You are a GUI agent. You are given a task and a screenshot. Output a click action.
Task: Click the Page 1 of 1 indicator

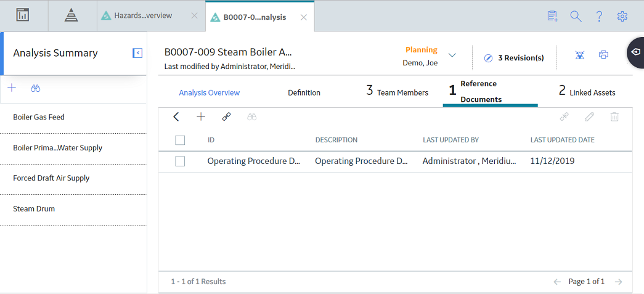587,282
